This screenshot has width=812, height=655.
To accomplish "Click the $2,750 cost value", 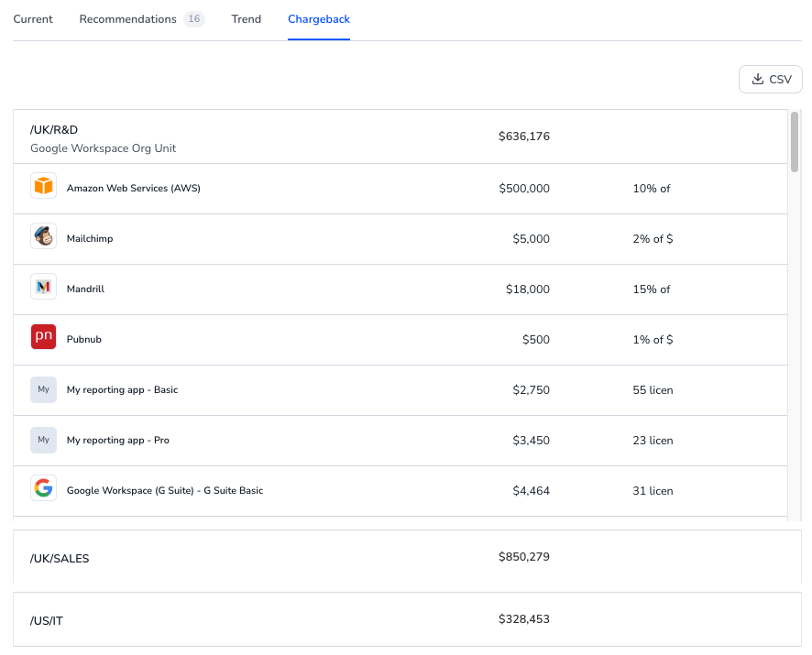I will (532, 390).
